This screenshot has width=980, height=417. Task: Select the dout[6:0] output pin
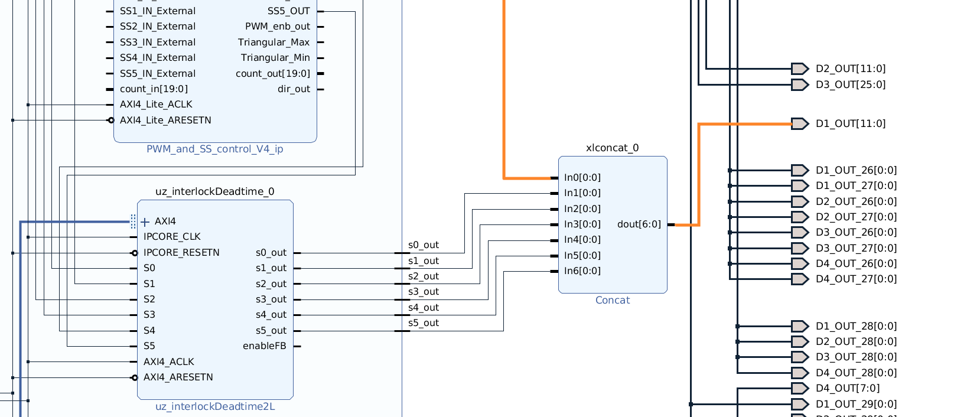click(671, 224)
